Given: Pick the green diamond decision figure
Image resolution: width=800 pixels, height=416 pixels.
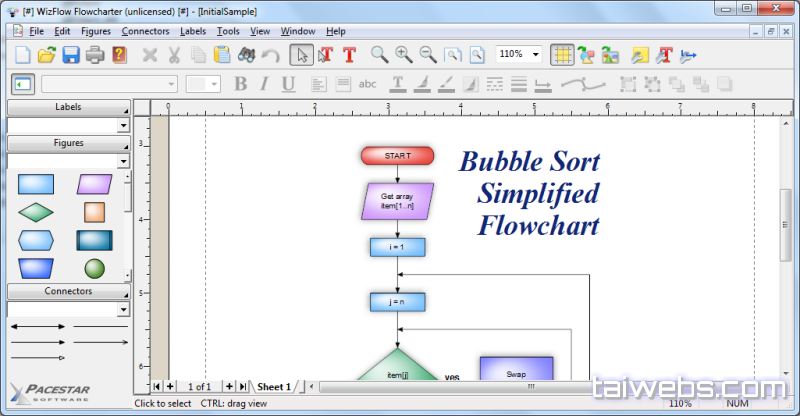Looking at the screenshot, I should point(37,212).
